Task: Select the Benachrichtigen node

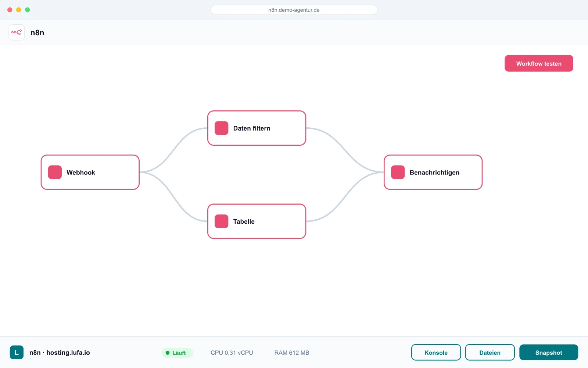Action: 433,172
